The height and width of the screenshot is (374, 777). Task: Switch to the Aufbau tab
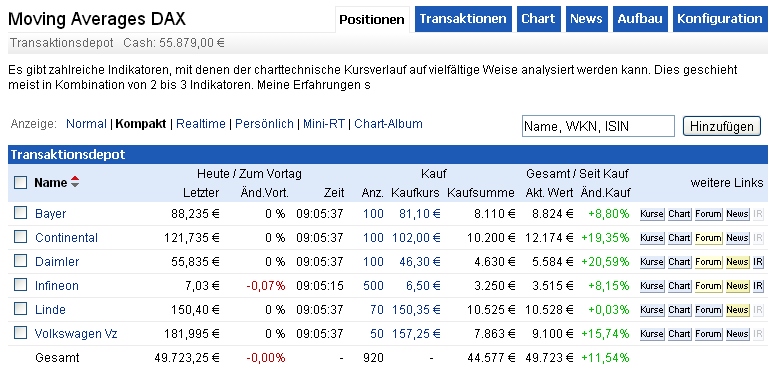(x=640, y=19)
